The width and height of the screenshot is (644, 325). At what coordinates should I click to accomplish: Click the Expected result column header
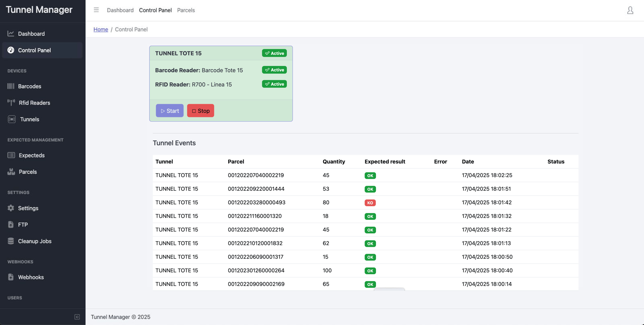385,162
